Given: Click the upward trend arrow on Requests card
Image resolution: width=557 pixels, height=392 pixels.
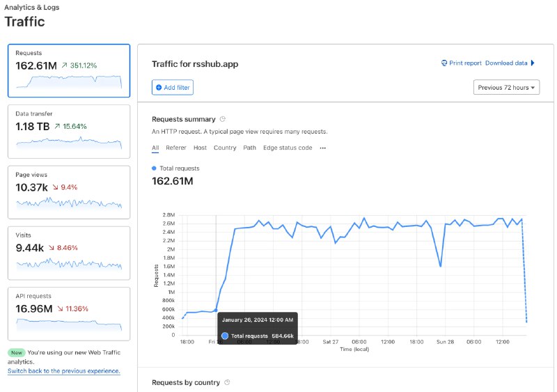Looking at the screenshot, I should (x=64, y=65).
